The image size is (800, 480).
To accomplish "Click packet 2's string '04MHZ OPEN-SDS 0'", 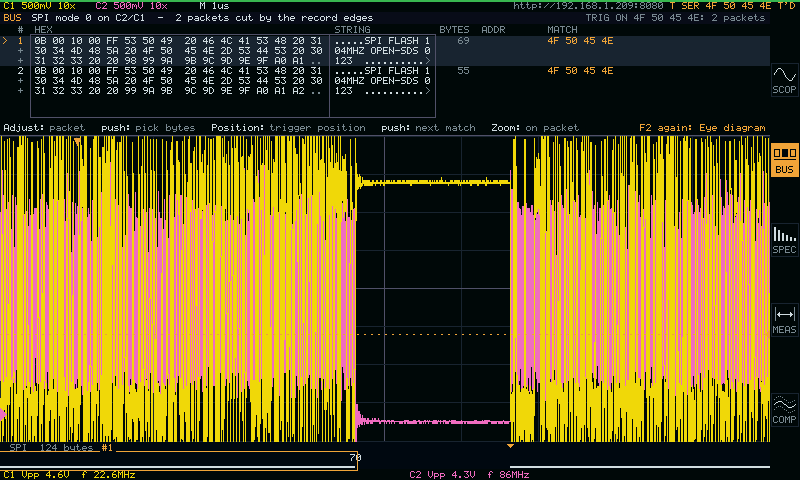I will coord(382,81).
